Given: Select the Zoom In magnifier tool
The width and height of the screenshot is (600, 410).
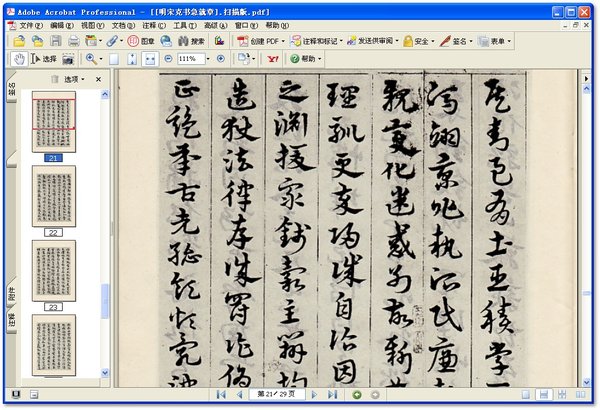Looking at the screenshot, I should [x=91, y=59].
